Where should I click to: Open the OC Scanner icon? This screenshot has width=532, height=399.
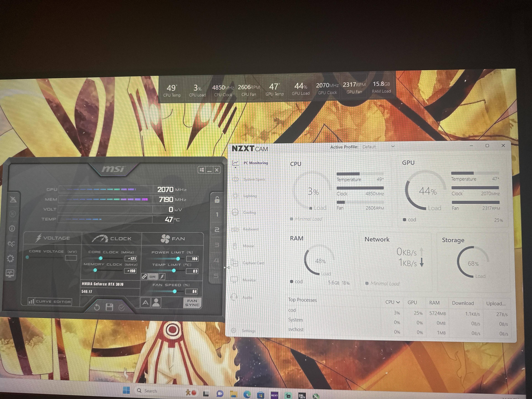(11, 244)
